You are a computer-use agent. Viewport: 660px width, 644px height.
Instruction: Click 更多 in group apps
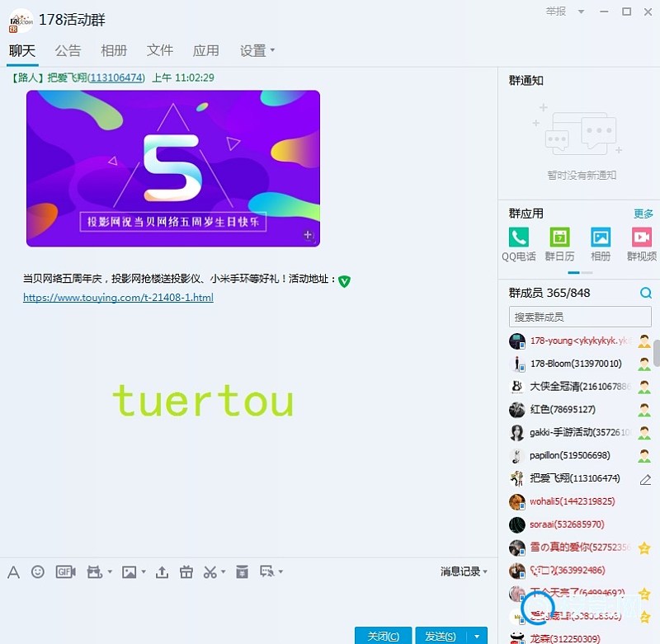click(643, 214)
